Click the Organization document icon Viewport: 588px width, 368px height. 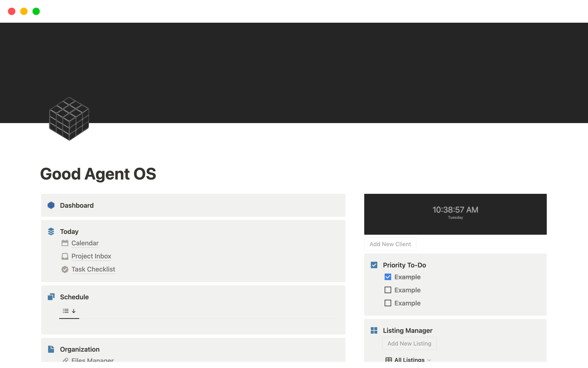coord(51,349)
